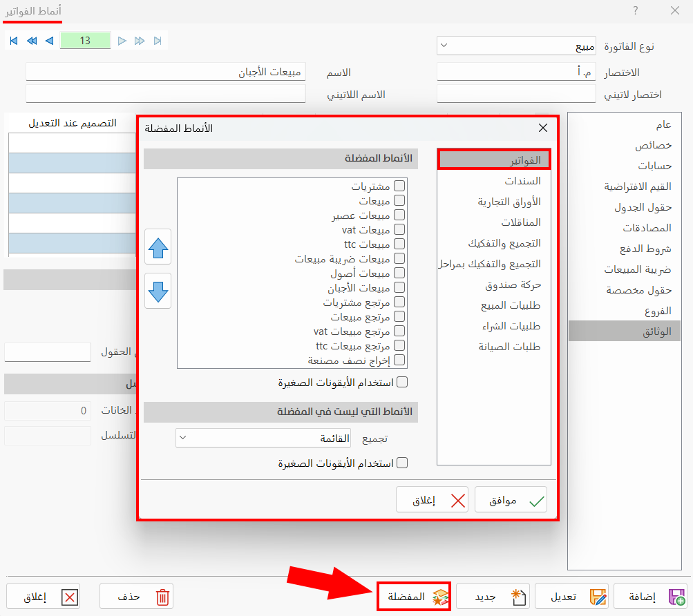
Task: Enable small icons under favorite patterns list
Action: tap(402, 383)
